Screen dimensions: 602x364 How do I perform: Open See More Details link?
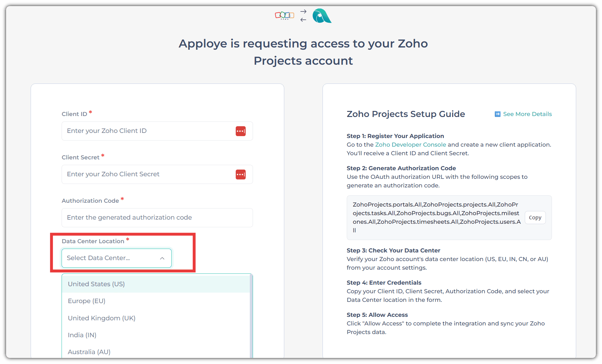tap(527, 114)
